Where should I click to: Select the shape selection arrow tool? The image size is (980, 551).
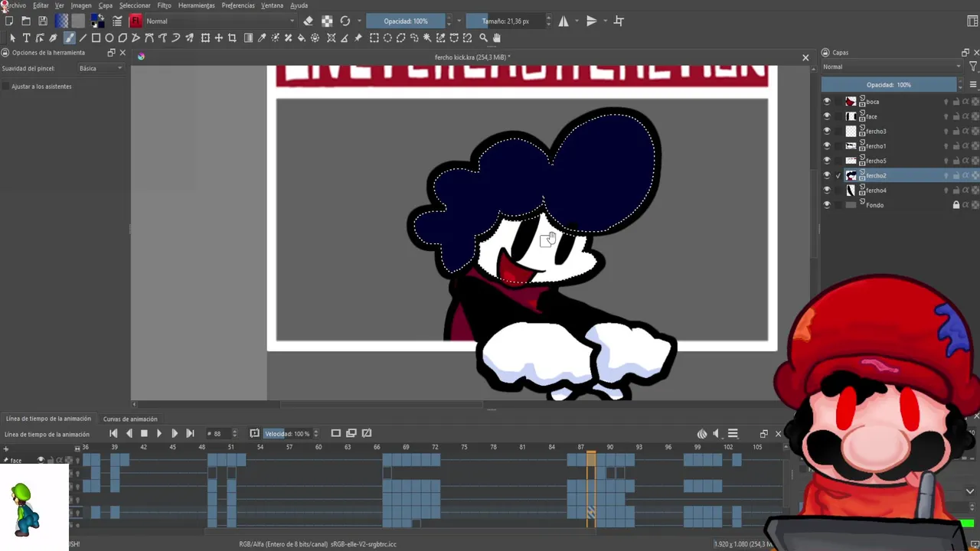tap(11, 37)
